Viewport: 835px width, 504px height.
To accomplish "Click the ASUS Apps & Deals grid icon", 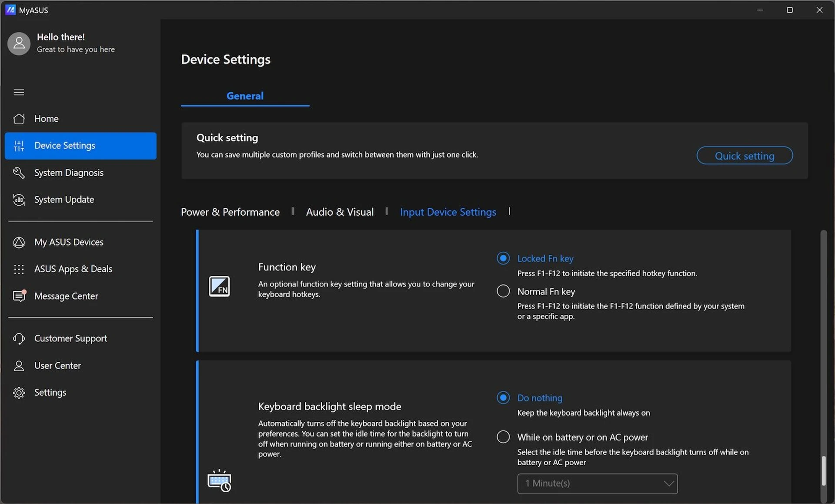I will click(19, 269).
